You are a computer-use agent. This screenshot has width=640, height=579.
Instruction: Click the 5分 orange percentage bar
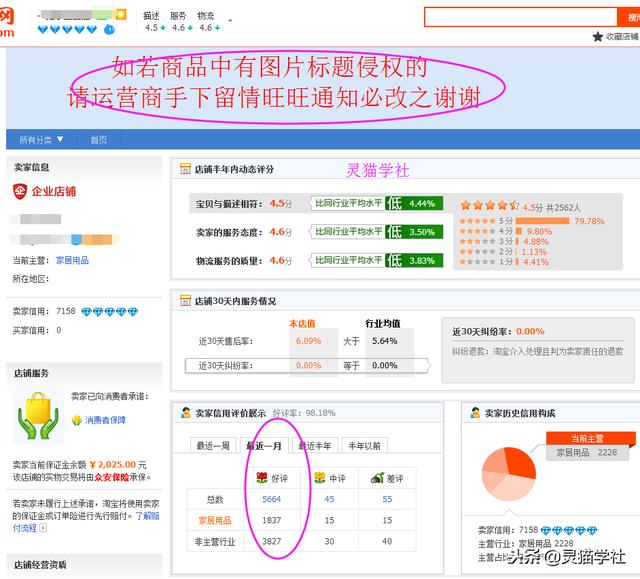click(x=542, y=221)
